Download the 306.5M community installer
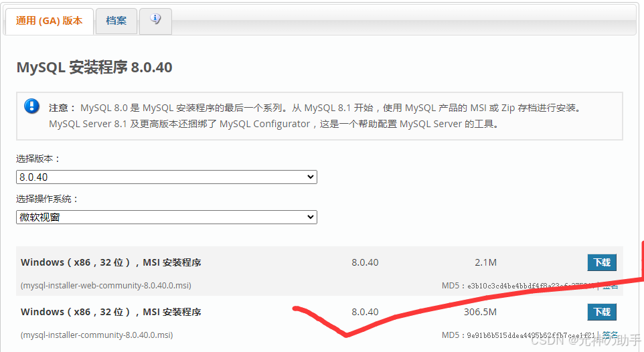 click(x=602, y=312)
